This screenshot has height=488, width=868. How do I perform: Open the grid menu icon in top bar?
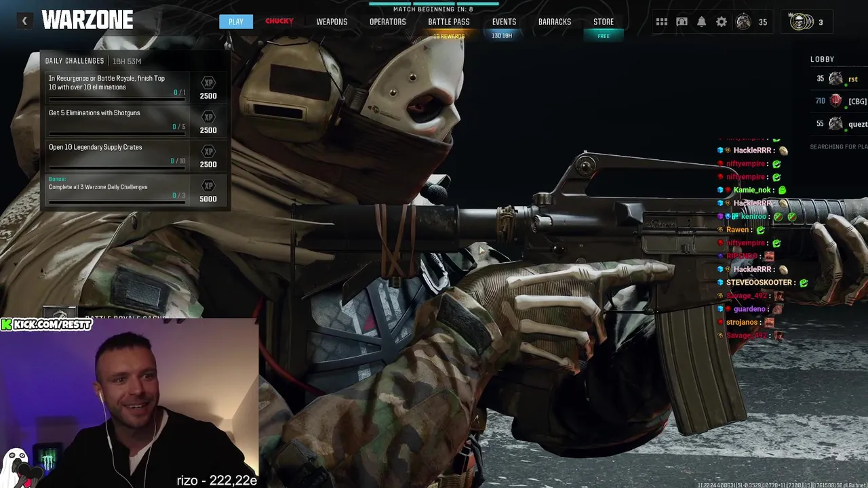pyautogui.click(x=662, y=22)
